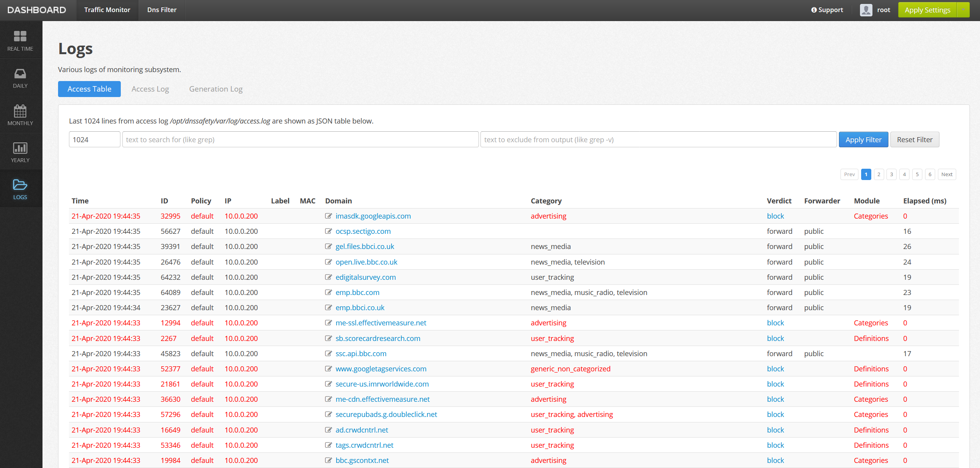Click edit icon for me-cdn.effectivemeasure.net

(x=328, y=399)
